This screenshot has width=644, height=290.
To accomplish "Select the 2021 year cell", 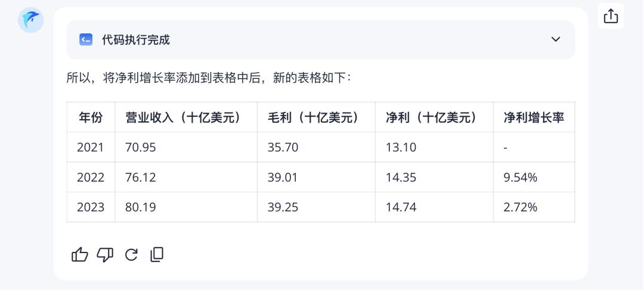I will click(x=91, y=147).
